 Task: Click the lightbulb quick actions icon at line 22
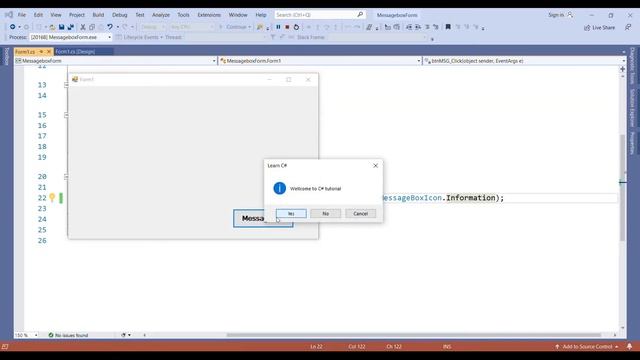[52, 198]
